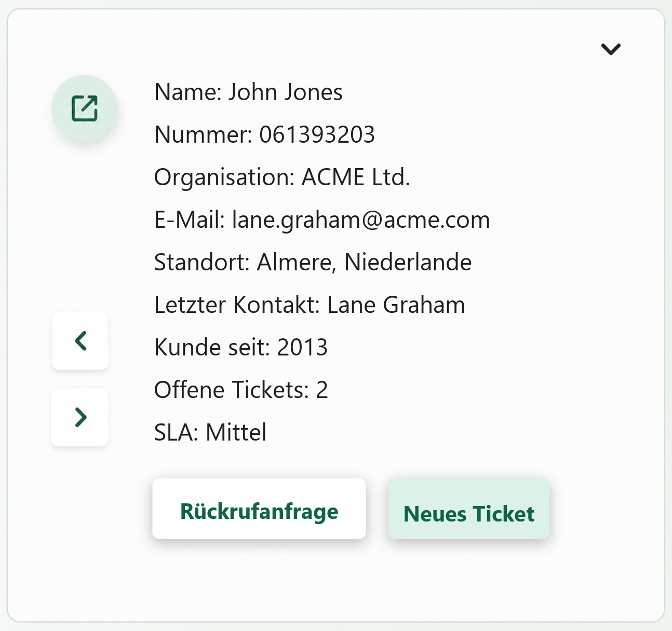This screenshot has height=631, width=672.
Task: Click the name John Jones
Action: click(x=286, y=92)
